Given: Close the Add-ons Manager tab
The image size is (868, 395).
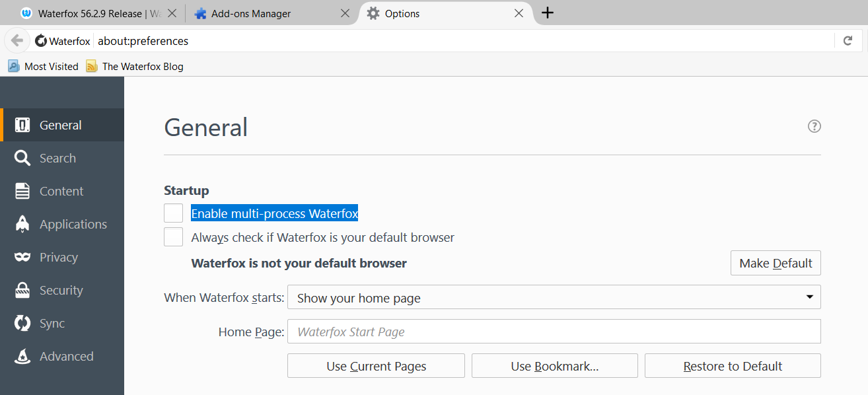Looking at the screenshot, I should 345,13.
